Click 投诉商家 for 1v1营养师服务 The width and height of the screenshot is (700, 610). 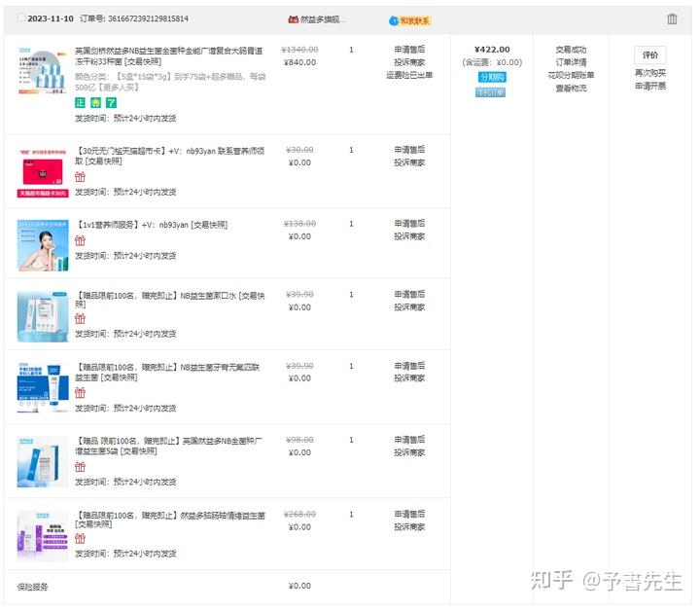point(409,236)
